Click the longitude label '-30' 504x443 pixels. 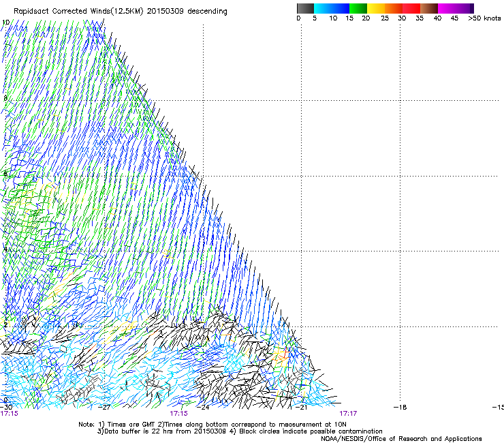click(x=6, y=408)
